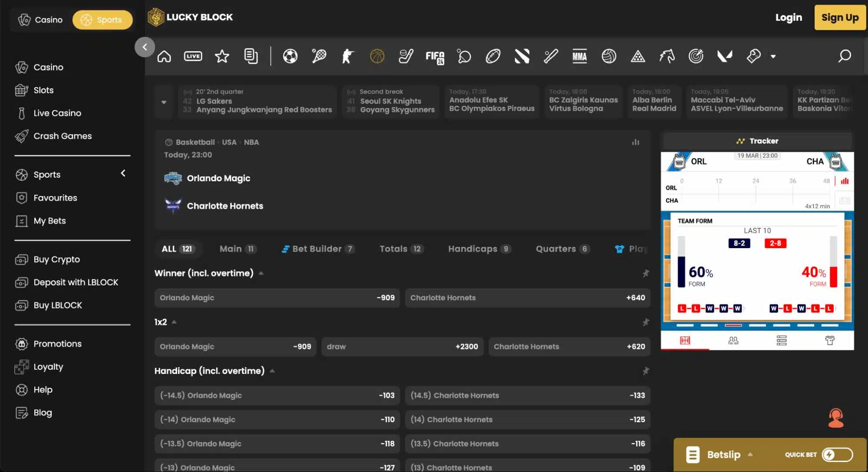This screenshot has height=472, width=868.
Task: Select (-14.5) Orlando Magic handicap at -103
Action: pyautogui.click(x=277, y=396)
